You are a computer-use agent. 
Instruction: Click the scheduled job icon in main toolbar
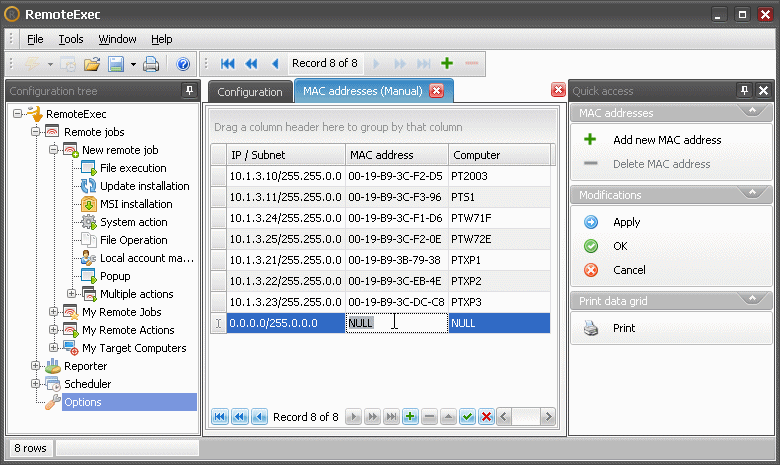pos(68,64)
